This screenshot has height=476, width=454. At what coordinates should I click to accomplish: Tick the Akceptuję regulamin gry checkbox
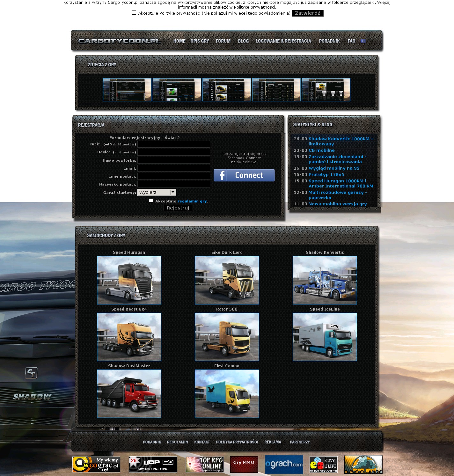click(151, 201)
